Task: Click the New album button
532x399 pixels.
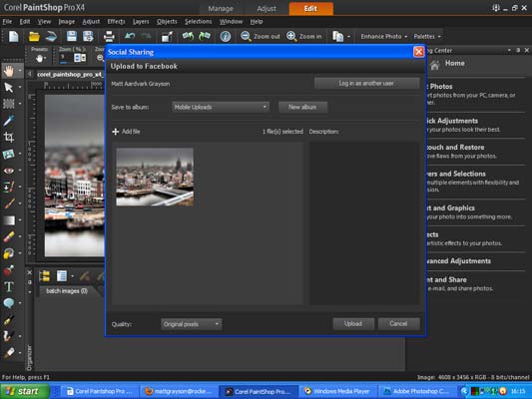Action: pyautogui.click(x=302, y=107)
